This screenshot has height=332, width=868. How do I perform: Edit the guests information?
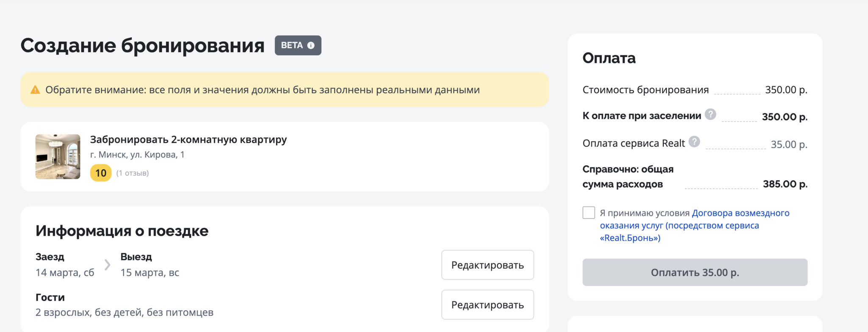click(x=487, y=305)
